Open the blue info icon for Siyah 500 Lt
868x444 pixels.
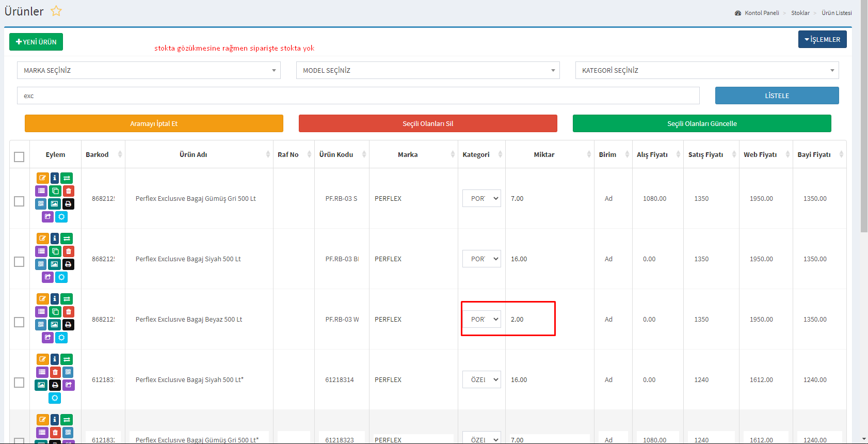(x=55, y=239)
